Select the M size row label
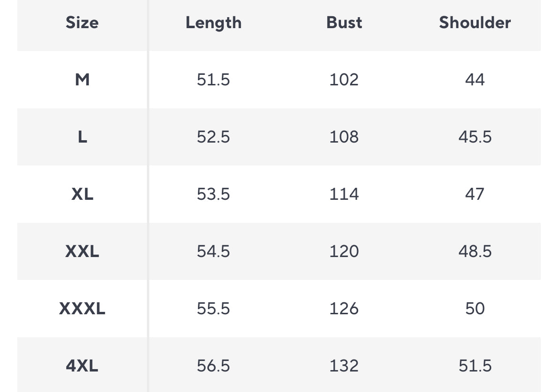Viewport: 558px width, 392px height. (x=82, y=80)
